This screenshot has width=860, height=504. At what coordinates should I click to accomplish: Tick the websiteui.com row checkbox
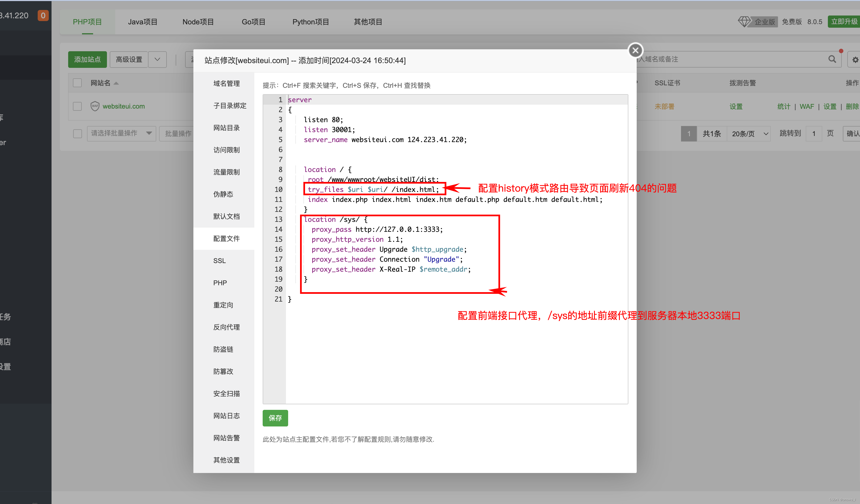[x=78, y=106]
